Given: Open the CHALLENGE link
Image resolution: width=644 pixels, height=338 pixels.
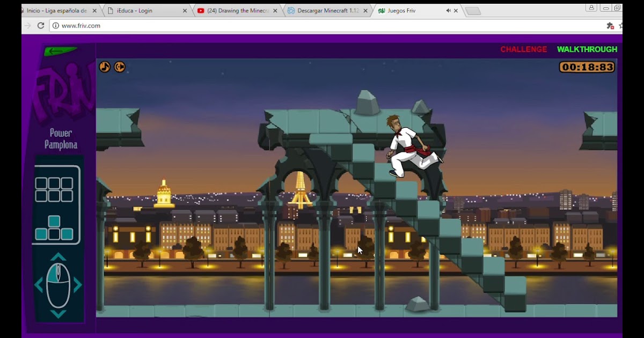Looking at the screenshot, I should click(524, 49).
